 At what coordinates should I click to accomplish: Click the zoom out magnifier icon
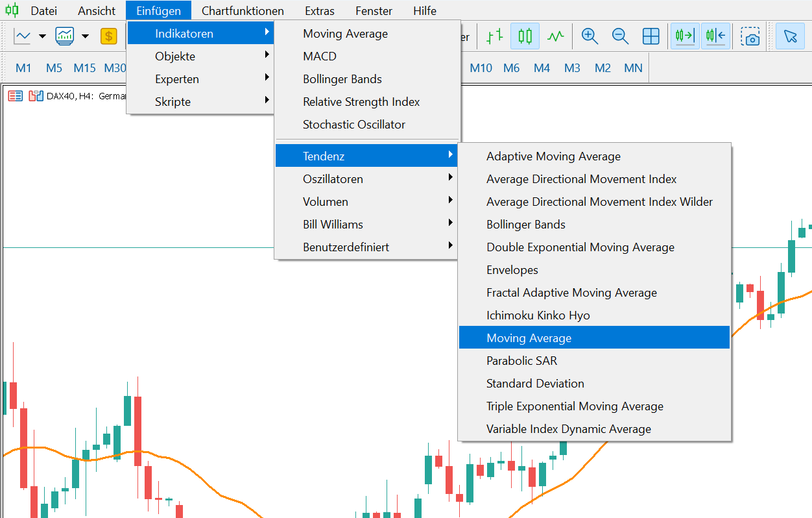(x=620, y=36)
